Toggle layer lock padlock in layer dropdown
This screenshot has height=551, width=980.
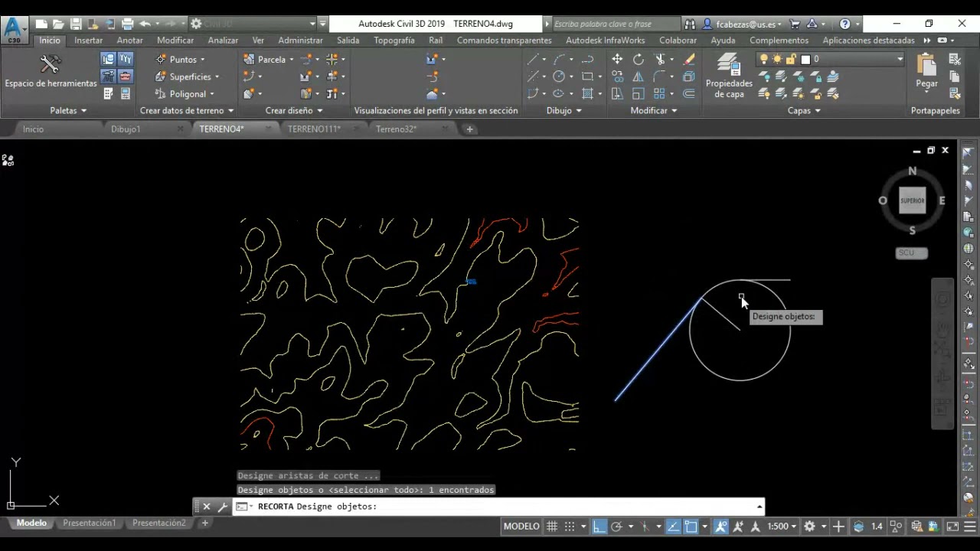tap(792, 59)
